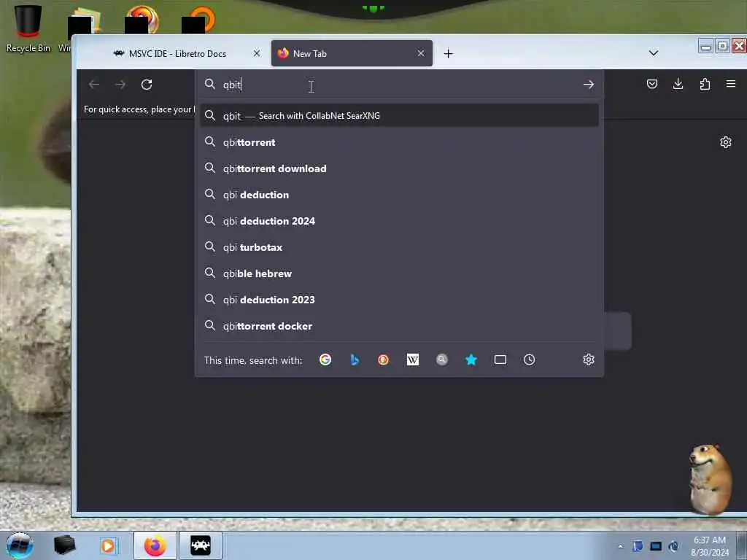Viewport: 747px width, 560px height.
Task: Select the 'qbi deduction' suggestion
Action: click(x=399, y=194)
